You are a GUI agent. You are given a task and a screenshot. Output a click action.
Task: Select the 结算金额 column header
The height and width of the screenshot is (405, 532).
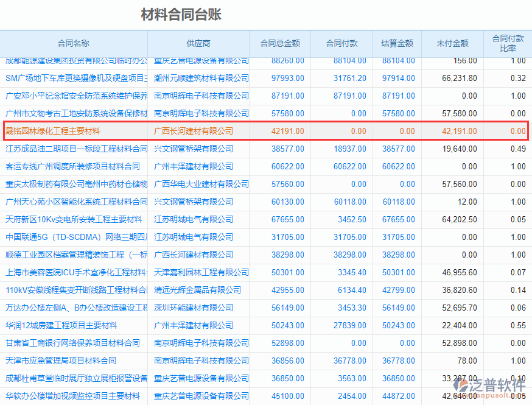397,43
